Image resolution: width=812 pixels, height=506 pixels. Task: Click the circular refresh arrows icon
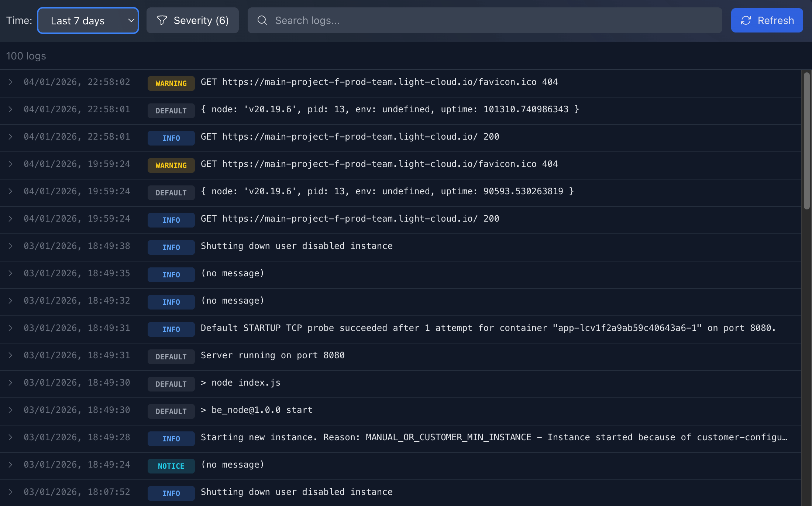[x=746, y=20]
